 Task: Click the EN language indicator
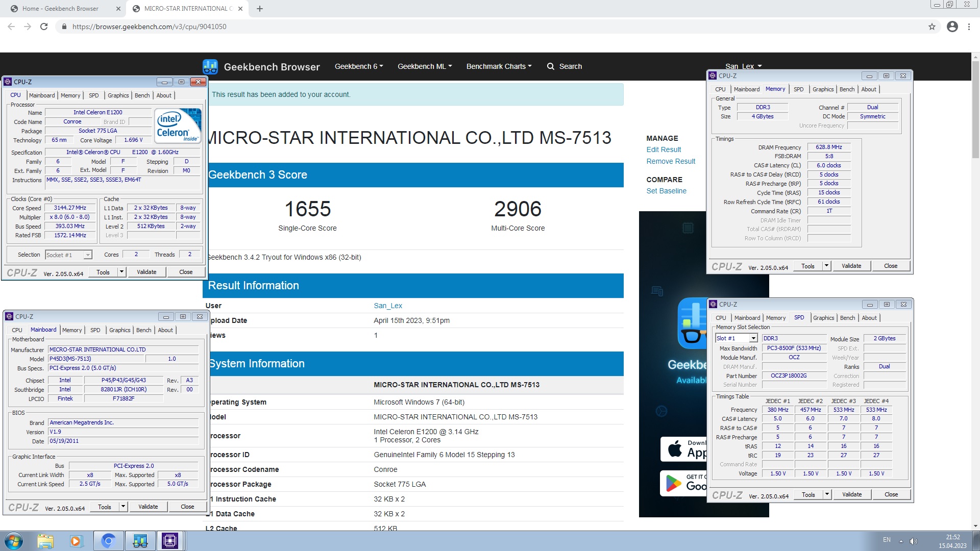(887, 540)
